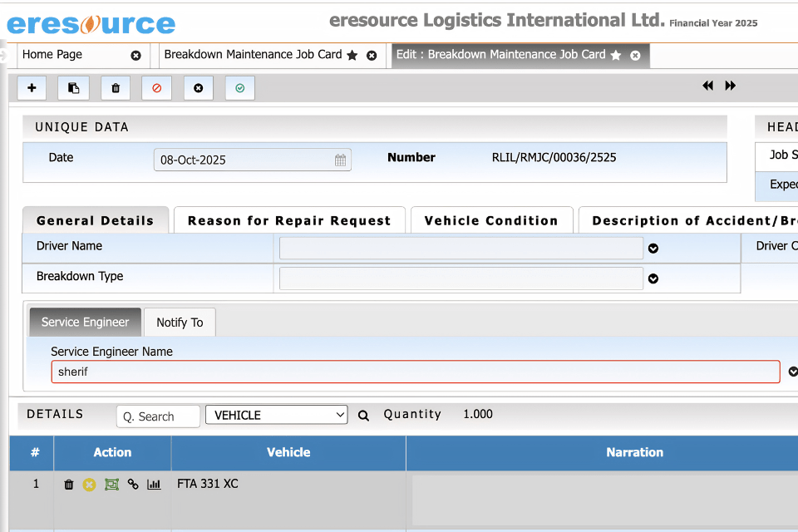The width and height of the screenshot is (798, 532).
Task: Click the green checkmark approve toolbar icon
Action: (240, 88)
